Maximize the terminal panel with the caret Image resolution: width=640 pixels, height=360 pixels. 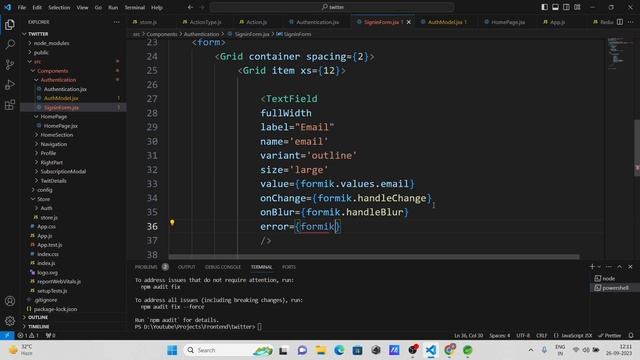(620, 267)
